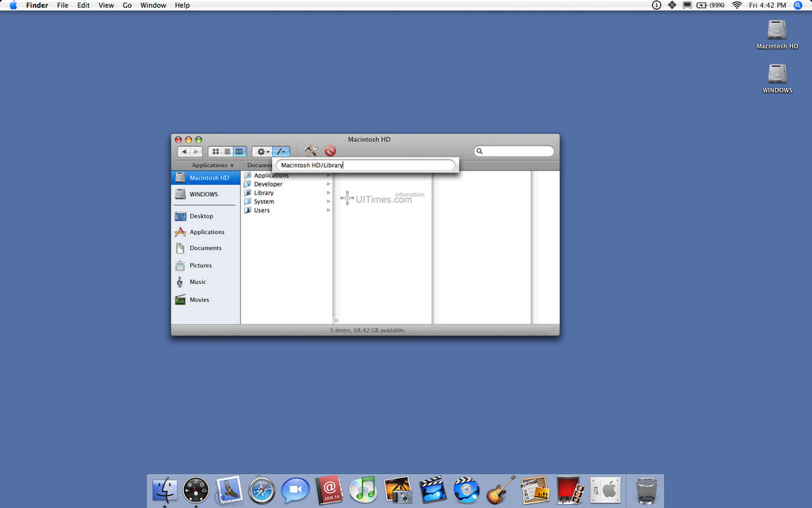
Task: Open the Go menu
Action: 127,6
